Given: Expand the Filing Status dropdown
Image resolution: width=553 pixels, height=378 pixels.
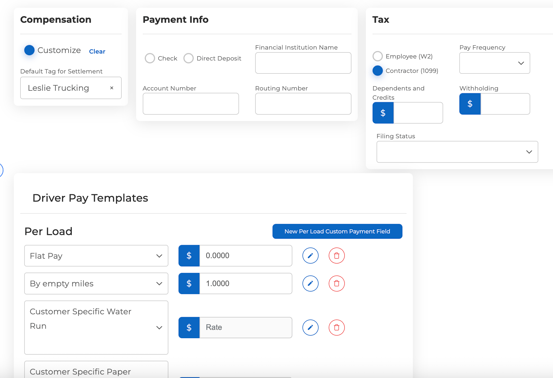Looking at the screenshot, I should tap(457, 152).
